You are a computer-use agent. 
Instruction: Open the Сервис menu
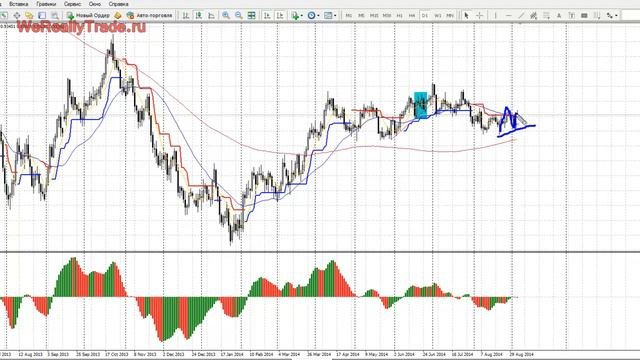[72, 4]
